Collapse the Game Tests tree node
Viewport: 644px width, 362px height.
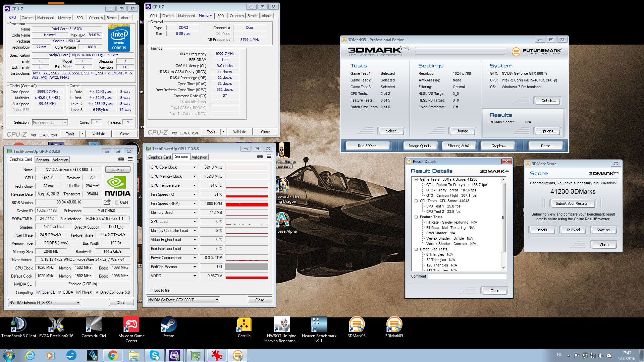(416, 179)
